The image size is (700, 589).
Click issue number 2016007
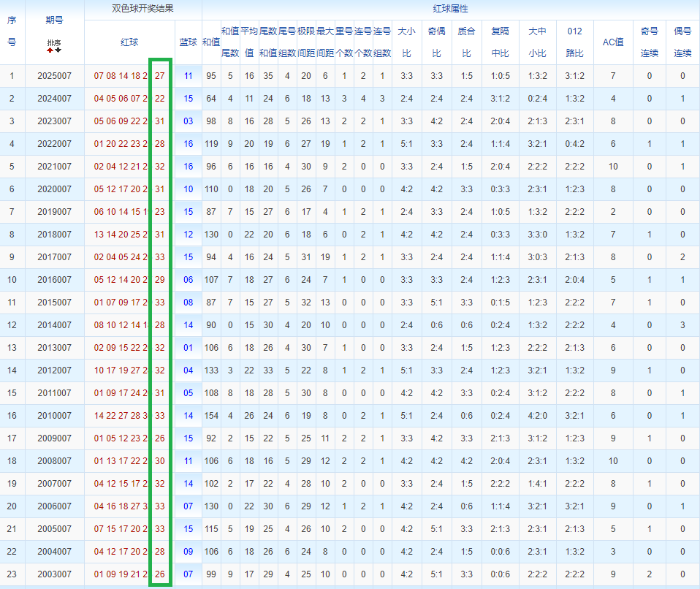(x=54, y=280)
